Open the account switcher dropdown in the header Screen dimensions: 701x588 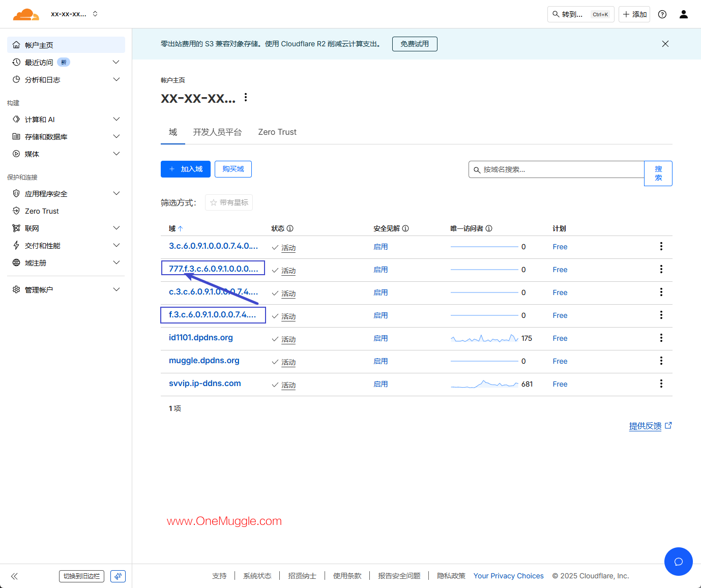click(x=74, y=14)
